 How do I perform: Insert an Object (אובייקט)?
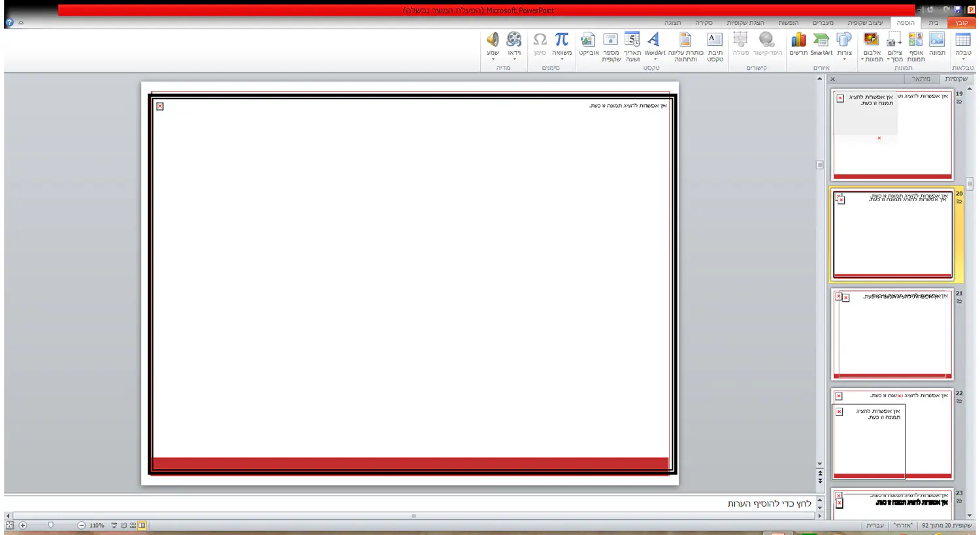point(588,45)
